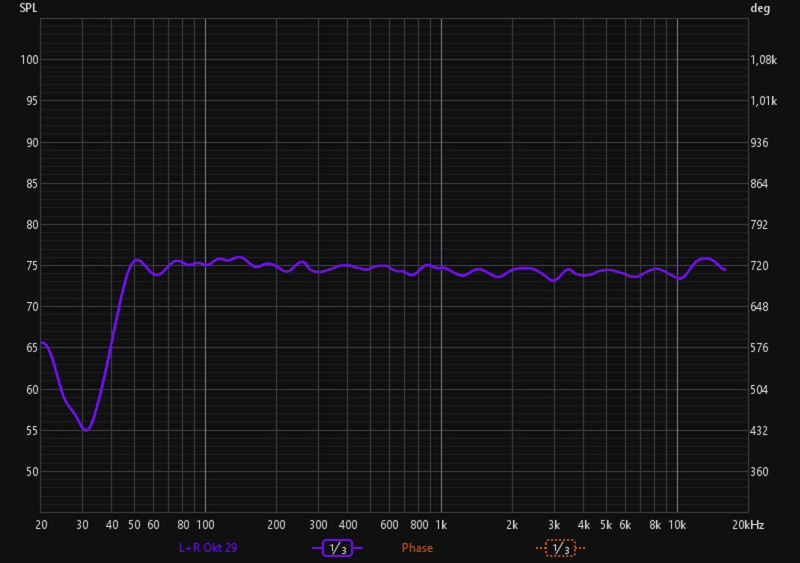Image resolution: width=800 pixels, height=563 pixels.
Task: Click the 20 Hz frequency axis label
Action: point(41,525)
